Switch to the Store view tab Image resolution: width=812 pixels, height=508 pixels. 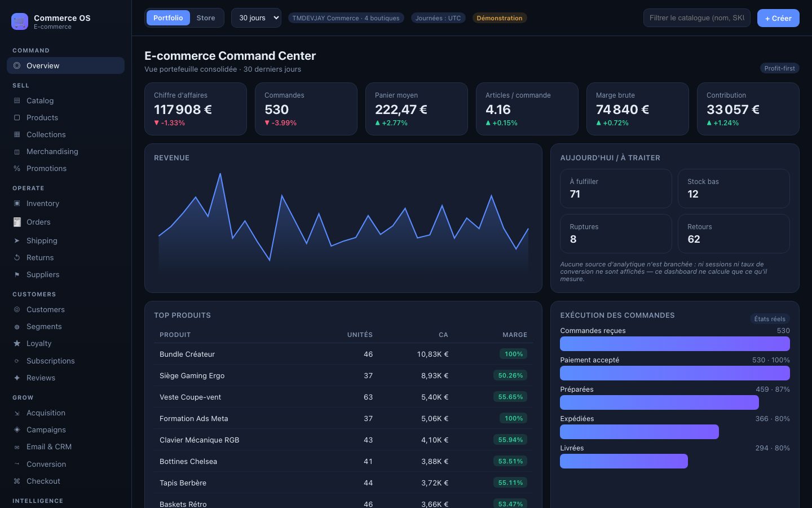[x=206, y=17]
